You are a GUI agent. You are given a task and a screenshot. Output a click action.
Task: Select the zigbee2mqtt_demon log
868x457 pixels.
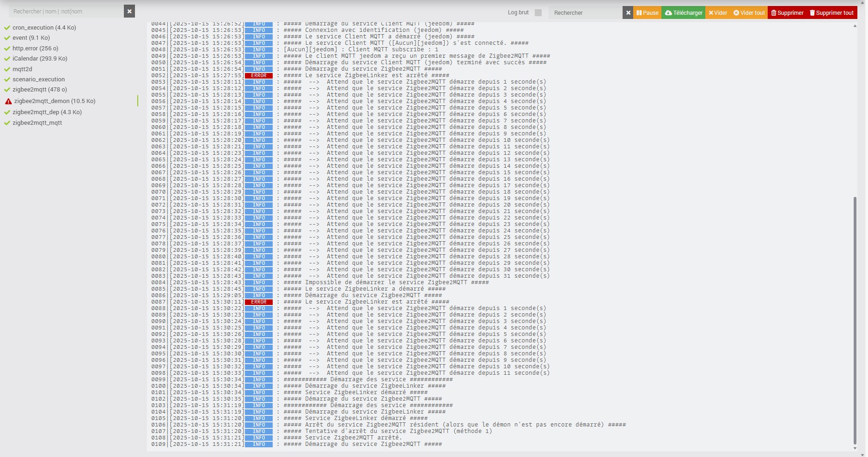[x=55, y=101]
